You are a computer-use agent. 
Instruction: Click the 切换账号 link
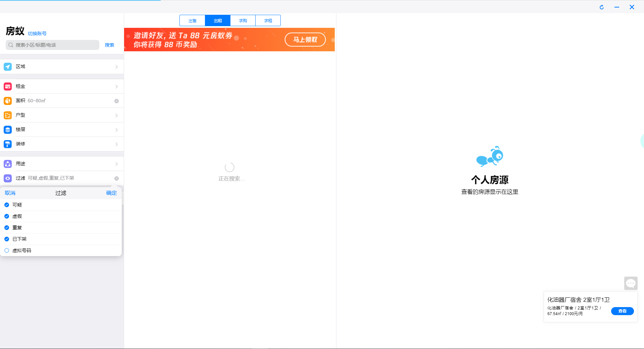(37, 34)
